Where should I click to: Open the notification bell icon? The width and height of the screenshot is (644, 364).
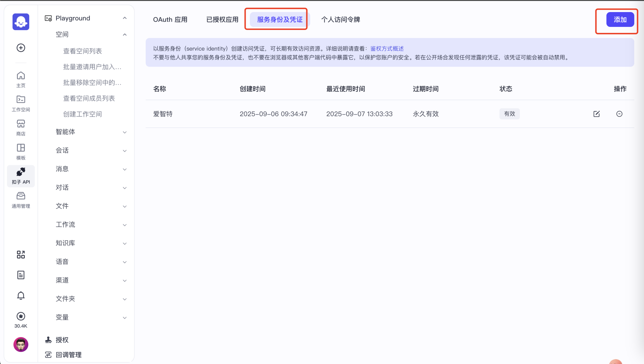(x=21, y=296)
